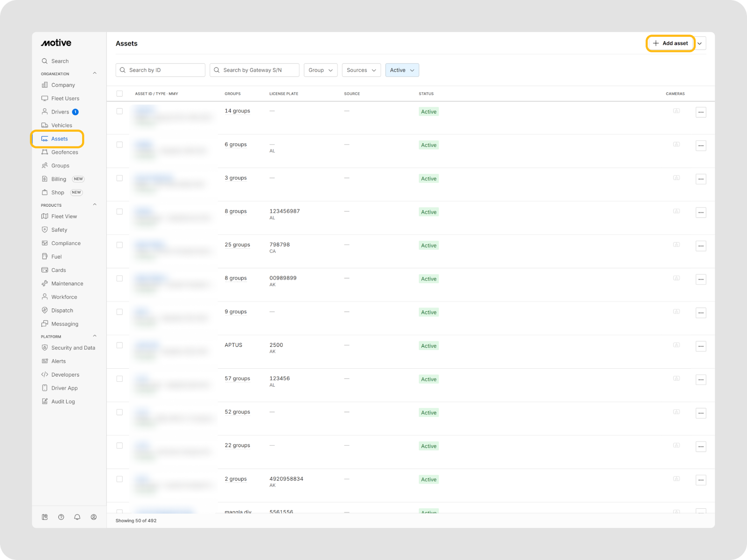Click the camera icon in the first row
Image resolution: width=747 pixels, height=560 pixels.
(676, 111)
